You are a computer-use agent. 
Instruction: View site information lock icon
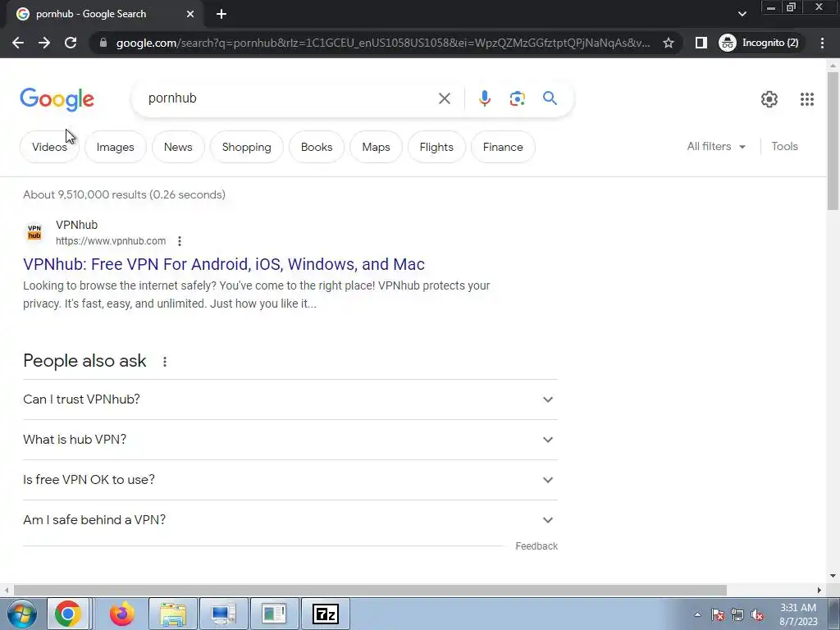(x=103, y=43)
